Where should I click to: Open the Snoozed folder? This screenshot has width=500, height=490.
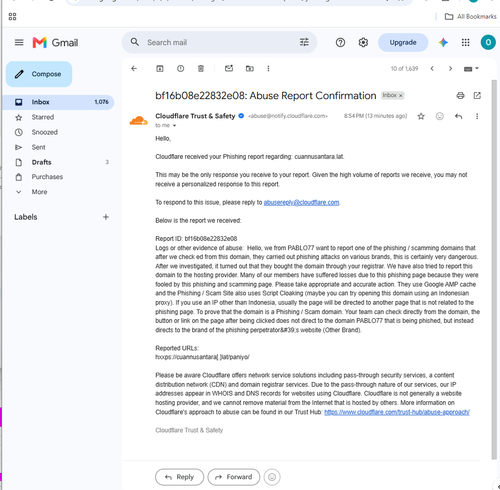pos(44,132)
